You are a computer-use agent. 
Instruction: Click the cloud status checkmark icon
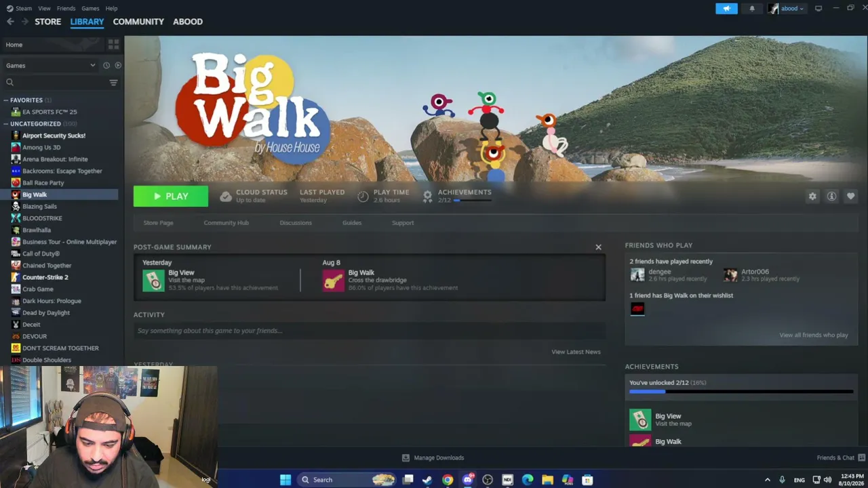pos(226,197)
